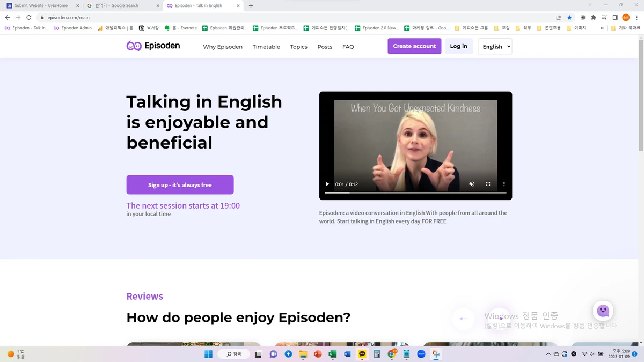Open the tab search chevron in title bar

coord(590,5)
